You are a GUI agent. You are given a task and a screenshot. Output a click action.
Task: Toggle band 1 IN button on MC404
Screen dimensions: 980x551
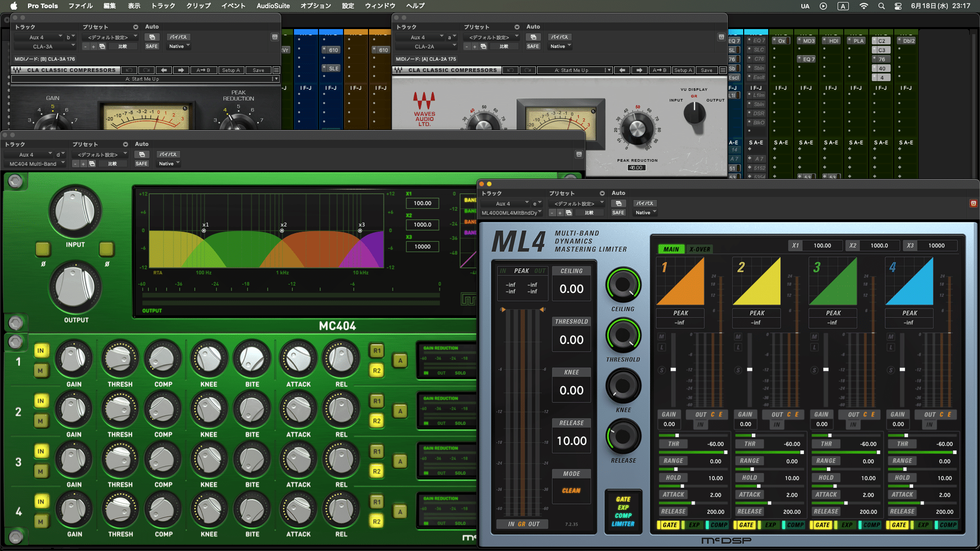tap(40, 350)
